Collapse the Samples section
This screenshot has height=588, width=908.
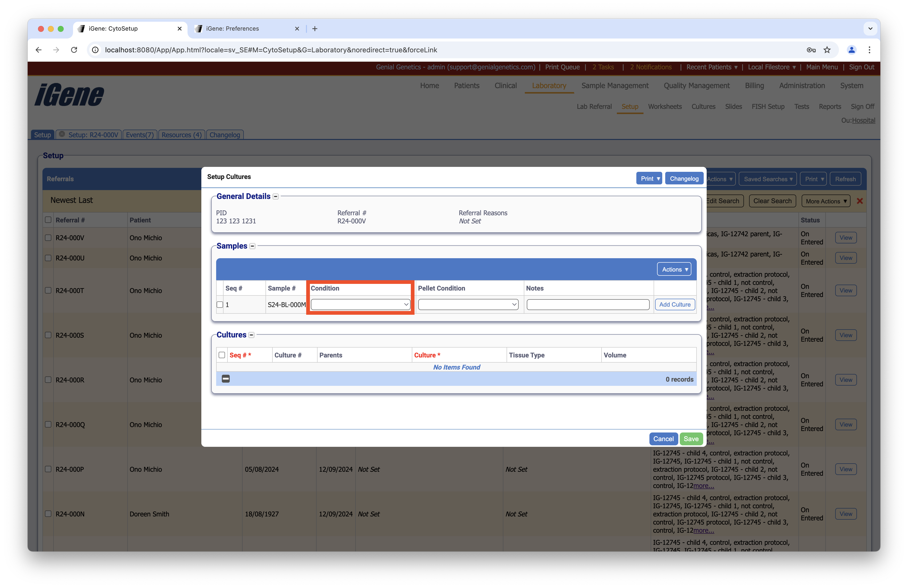(x=252, y=246)
